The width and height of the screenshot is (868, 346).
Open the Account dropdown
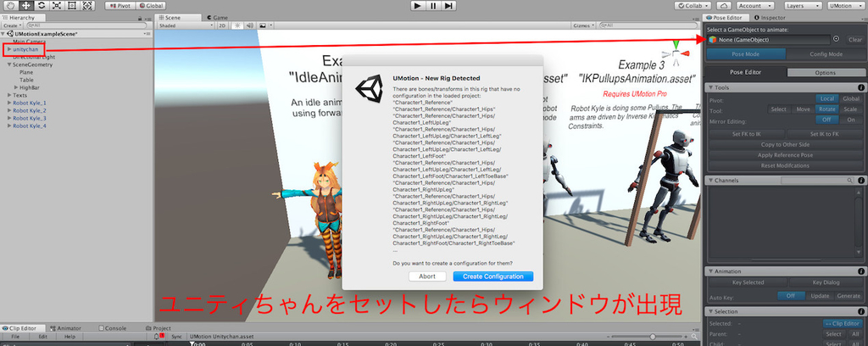tap(755, 6)
